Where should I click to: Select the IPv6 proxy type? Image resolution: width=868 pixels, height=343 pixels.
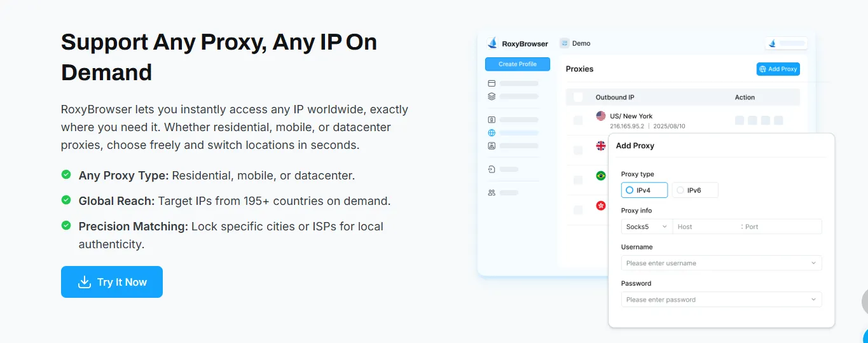click(x=695, y=190)
